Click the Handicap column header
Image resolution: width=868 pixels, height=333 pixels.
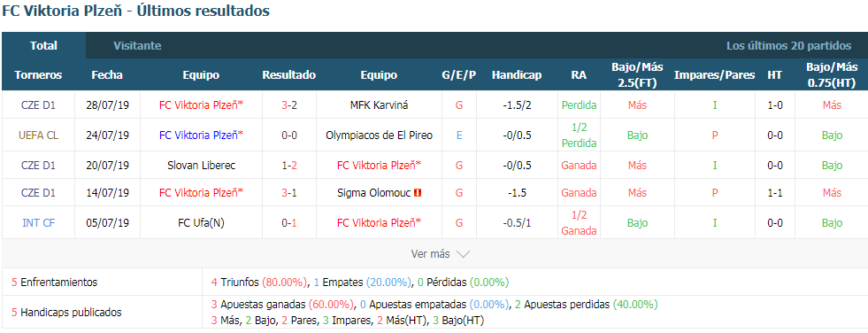click(x=517, y=74)
